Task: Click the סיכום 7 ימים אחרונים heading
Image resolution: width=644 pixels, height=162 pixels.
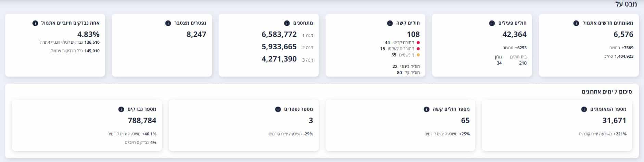Action: (607, 92)
